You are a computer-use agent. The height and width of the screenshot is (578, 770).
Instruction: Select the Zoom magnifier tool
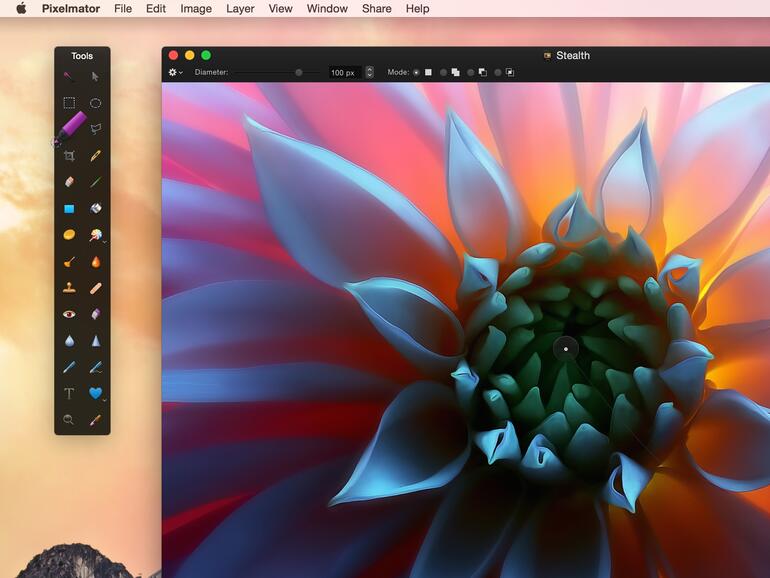click(69, 420)
